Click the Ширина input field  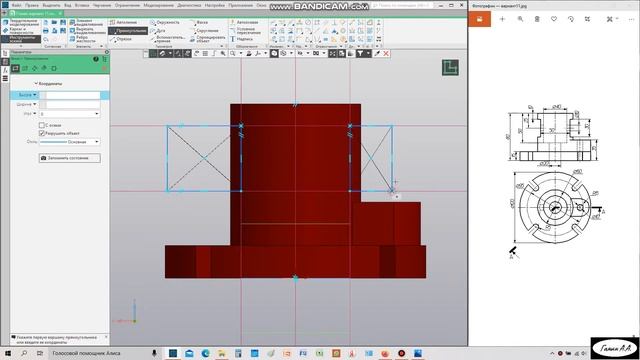(x=70, y=105)
